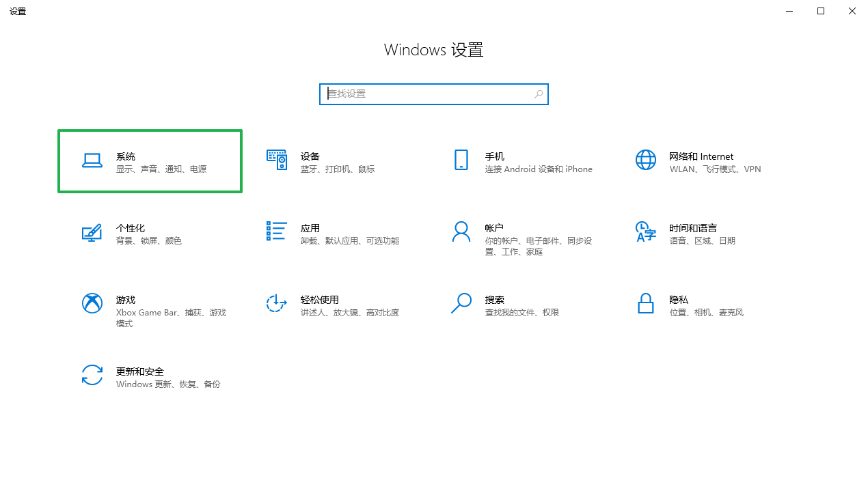The image size is (868, 478).
Task: Open 系统 settings via the laptop icon
Action: click(92, 161)
